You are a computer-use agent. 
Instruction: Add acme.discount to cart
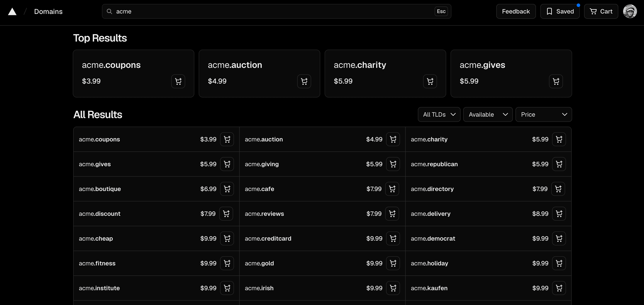coord(226,213)
